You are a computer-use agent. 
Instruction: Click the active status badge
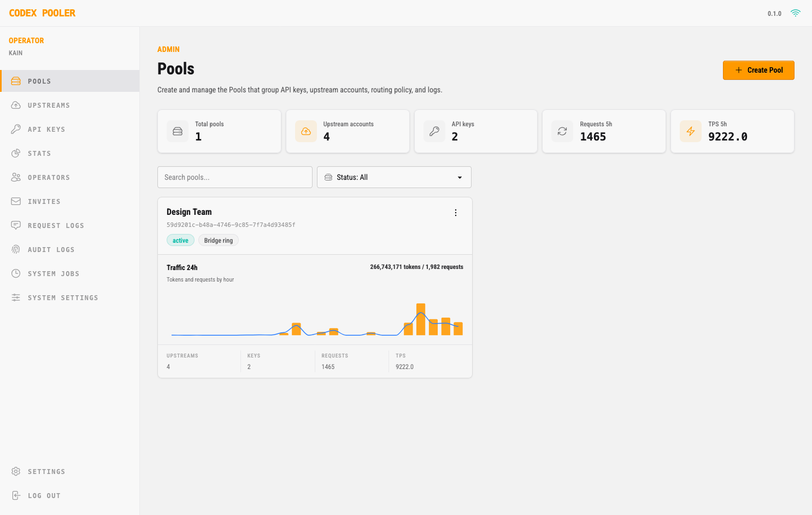[180, 241]
